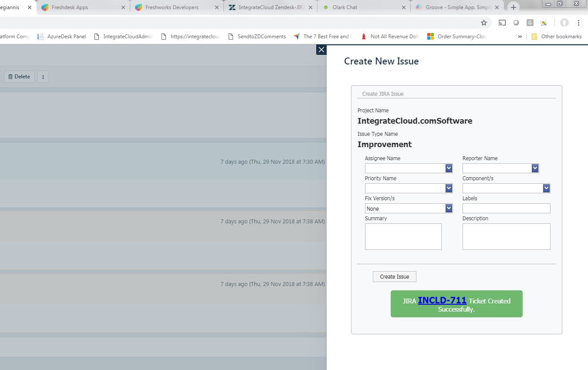The height and width of the screenshot is (370, 588).
Task: Open the Order Summary-Cloud bookmark
Action: coord(457,37)
